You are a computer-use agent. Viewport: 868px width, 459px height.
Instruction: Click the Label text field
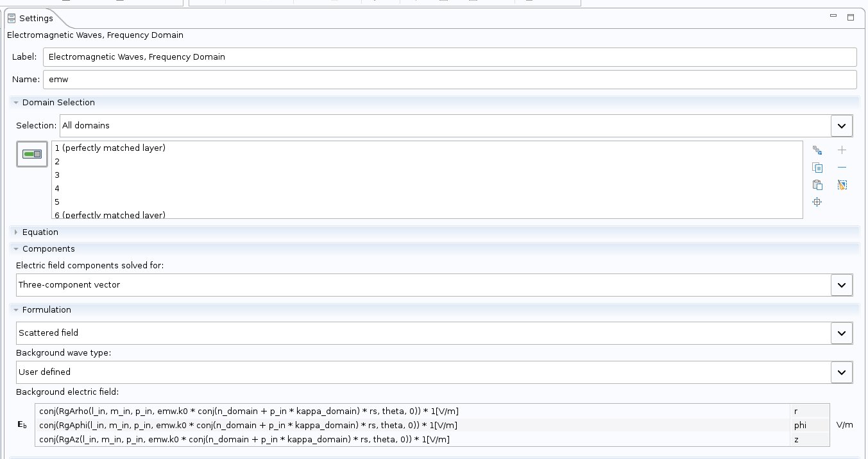pyautogui.click(x=449, y=57)
